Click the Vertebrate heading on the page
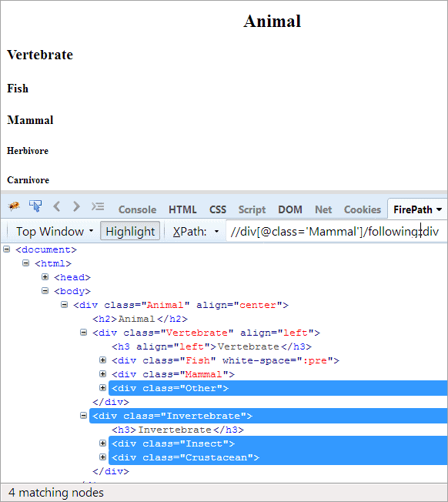 pyautogui.click(x=40, y=55)
